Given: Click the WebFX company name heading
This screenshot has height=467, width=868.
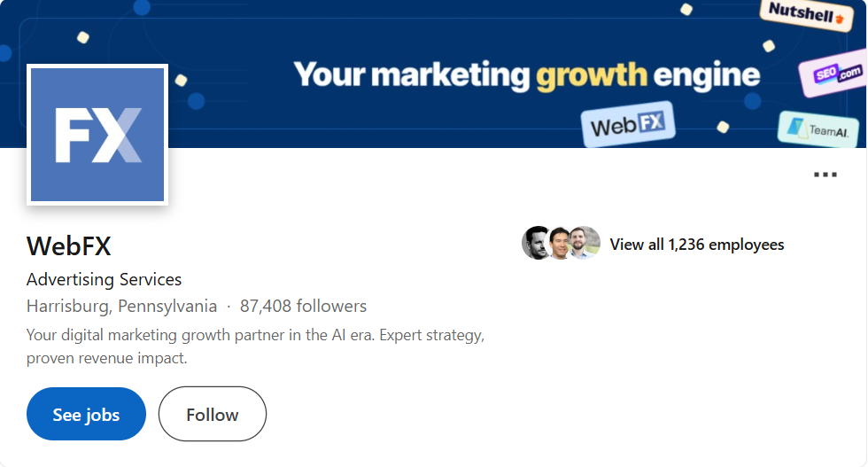Looking at the screenshot, I should tap(69, 245).
